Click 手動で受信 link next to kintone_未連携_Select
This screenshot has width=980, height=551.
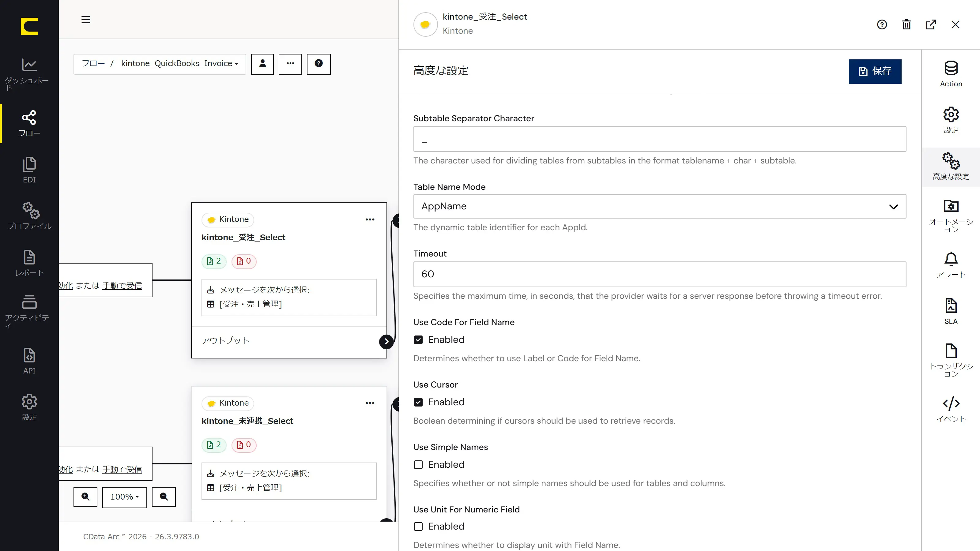(122, 469)
